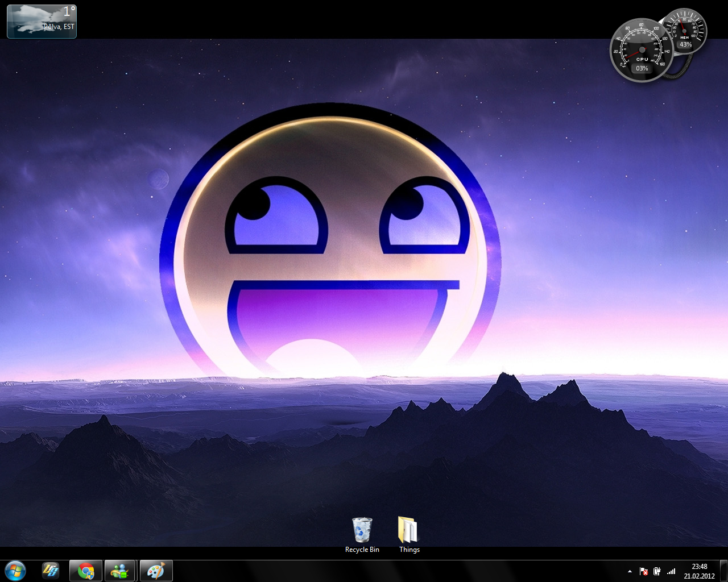Screen dimensions: 728x582
Task: Select the Recycle Bin desktop icon
Action: coord(362,535)
